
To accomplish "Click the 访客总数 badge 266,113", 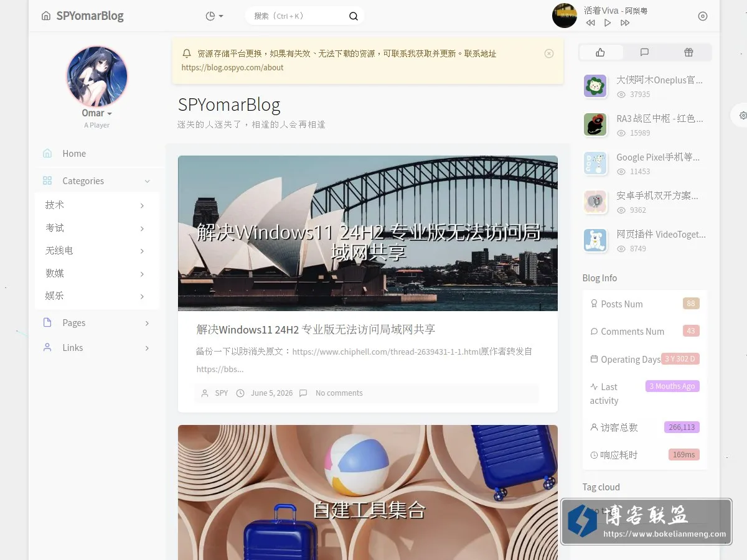I will pyautogui.click(x=682, y=427).
